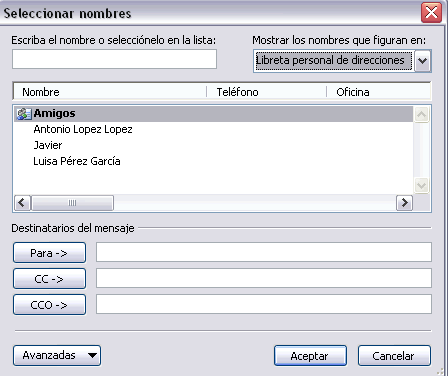448x376 pixels.
Task: Sort by the Teléfono column header
Action: (x=266, y=92)
